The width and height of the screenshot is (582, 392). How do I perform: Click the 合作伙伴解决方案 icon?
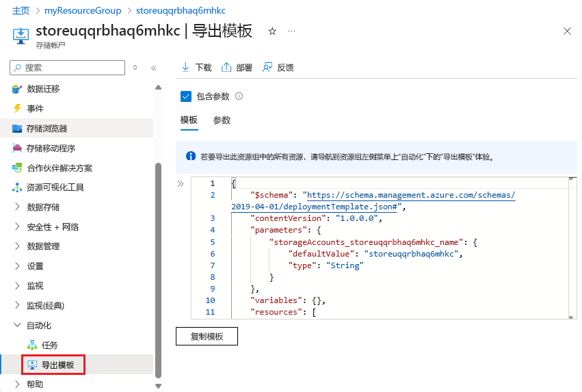(17, 168)
